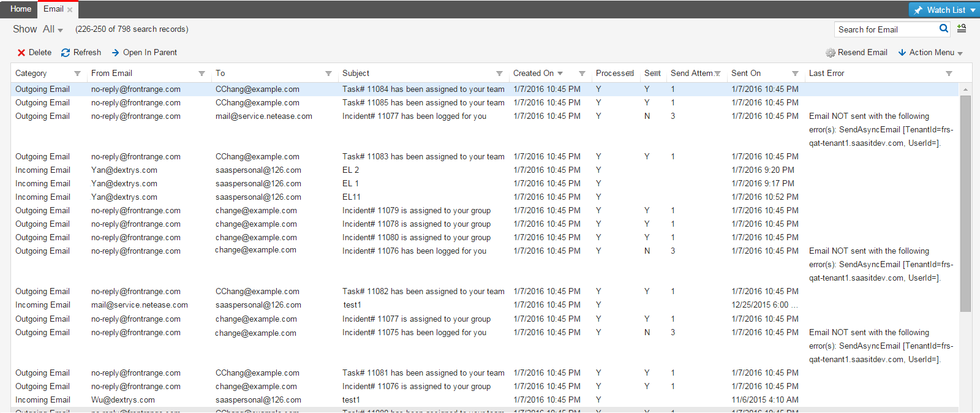
Task: Click the filter funnel on Last Error column
Action: coord(949,74)
